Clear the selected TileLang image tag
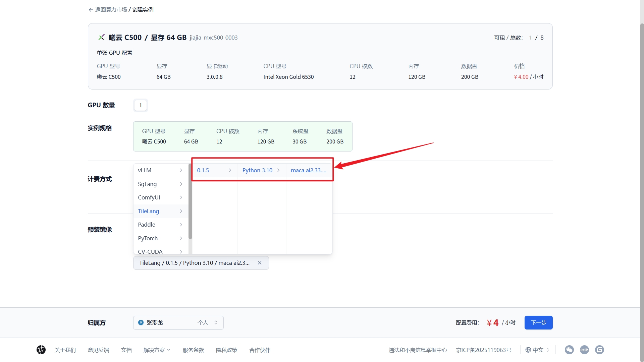The height and width of the screenshot is (362, 644). click(259, 263)
